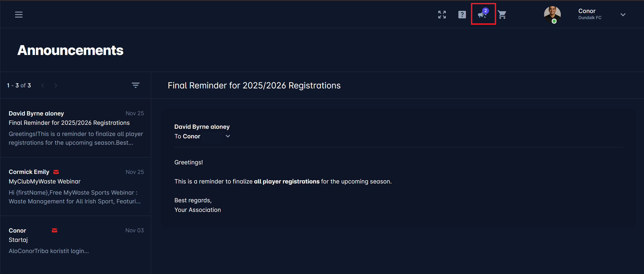Image resolution: width=644 pixels, height=274 pixels.
Task: Open announcements megaphone icon with badge
Action: (483, 14)
